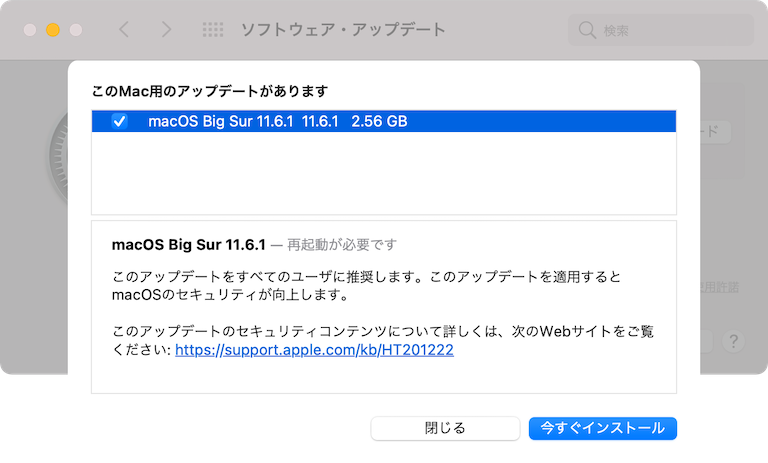Click the yellow minimize window button
This screenshot has height=463, width=768.
(x=53, y=30)
